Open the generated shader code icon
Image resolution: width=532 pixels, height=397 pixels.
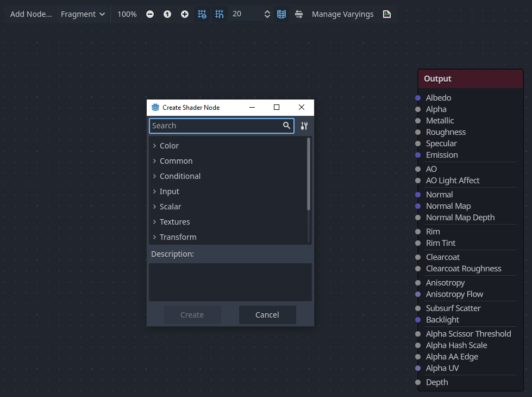[x=387, y=14]
